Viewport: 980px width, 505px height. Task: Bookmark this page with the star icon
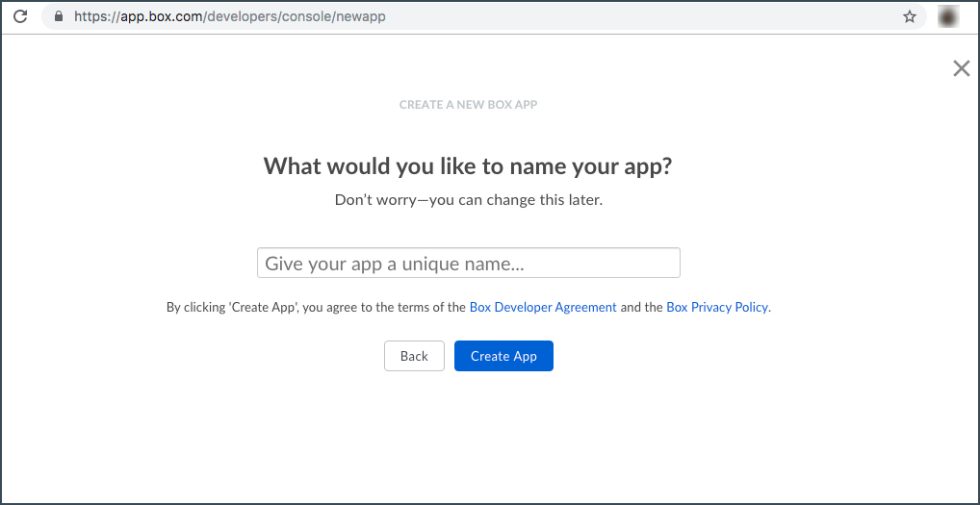(x=910, y=17)
